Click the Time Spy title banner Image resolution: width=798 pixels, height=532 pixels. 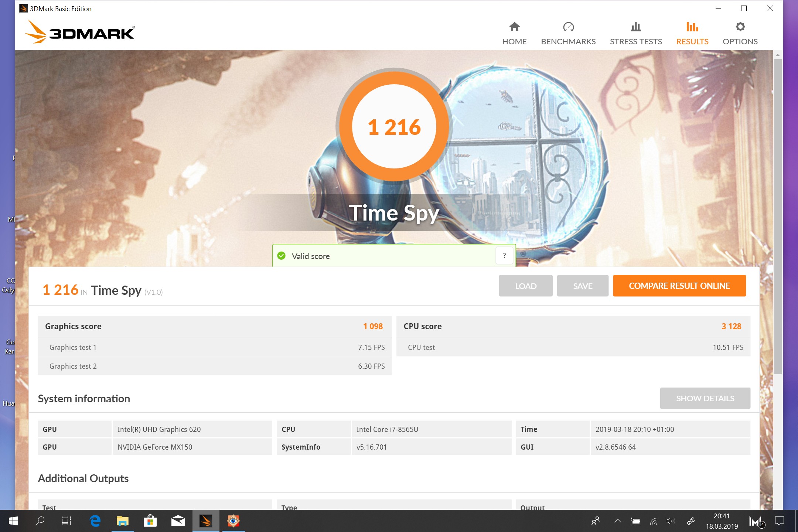pos(394,213)
